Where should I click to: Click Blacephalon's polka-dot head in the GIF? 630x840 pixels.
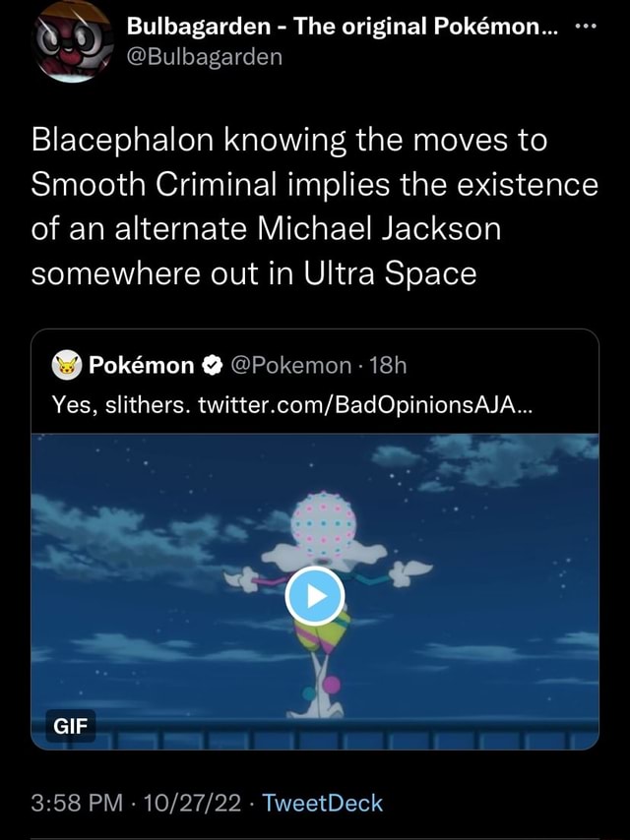click(324, 523)
